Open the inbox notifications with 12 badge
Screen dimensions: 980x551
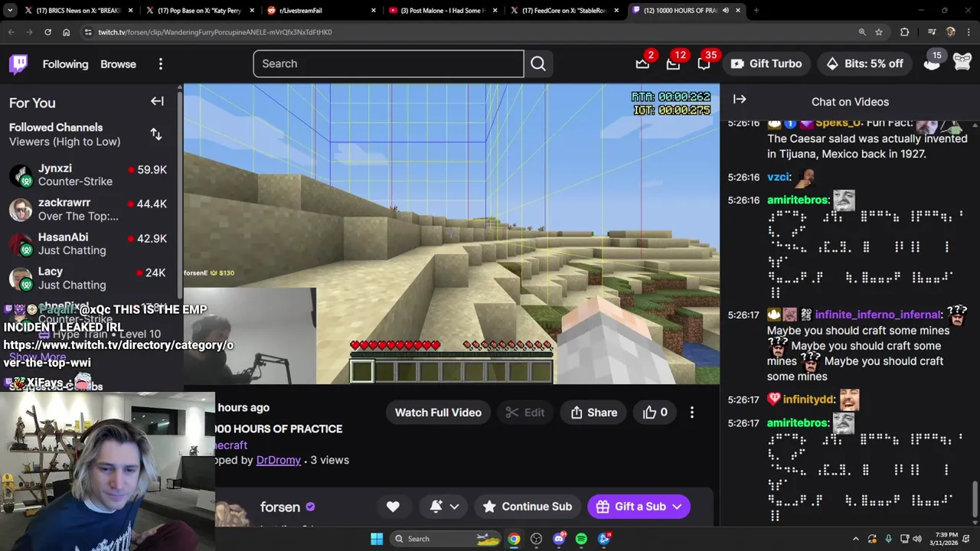tap(673, 64)
